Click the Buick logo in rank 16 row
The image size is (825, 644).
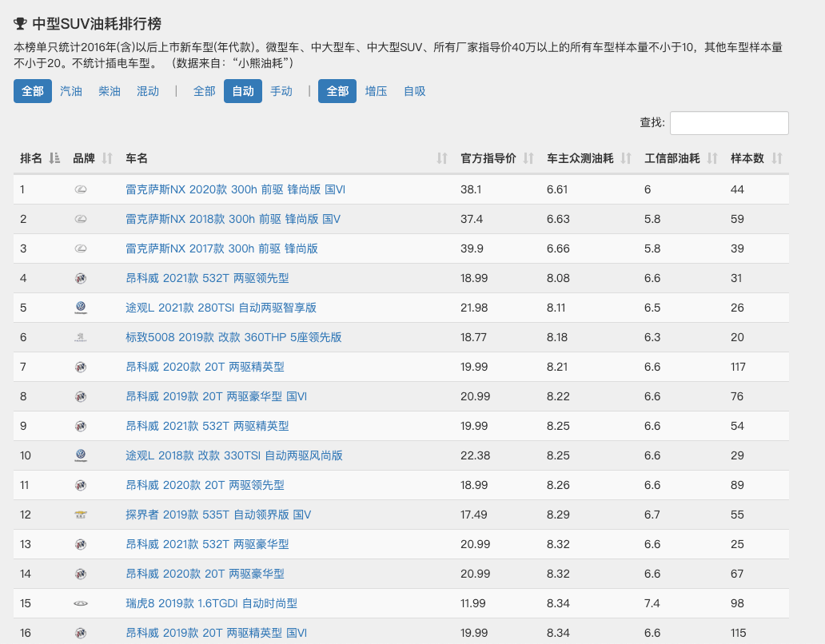[x=81, y=633]
